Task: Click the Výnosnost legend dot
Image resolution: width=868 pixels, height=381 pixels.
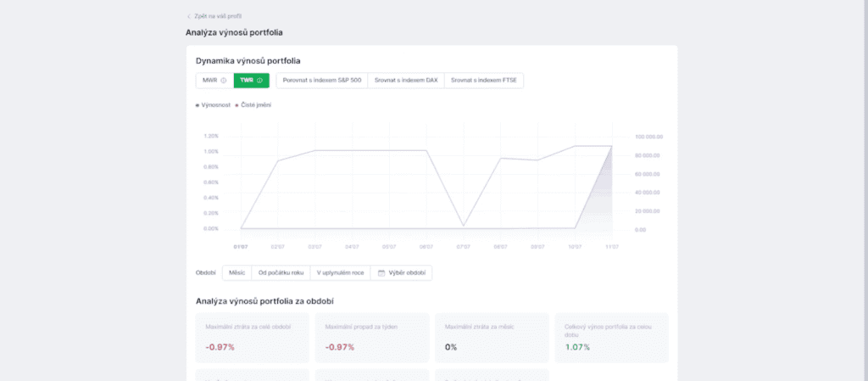Action: coord(198,105)
